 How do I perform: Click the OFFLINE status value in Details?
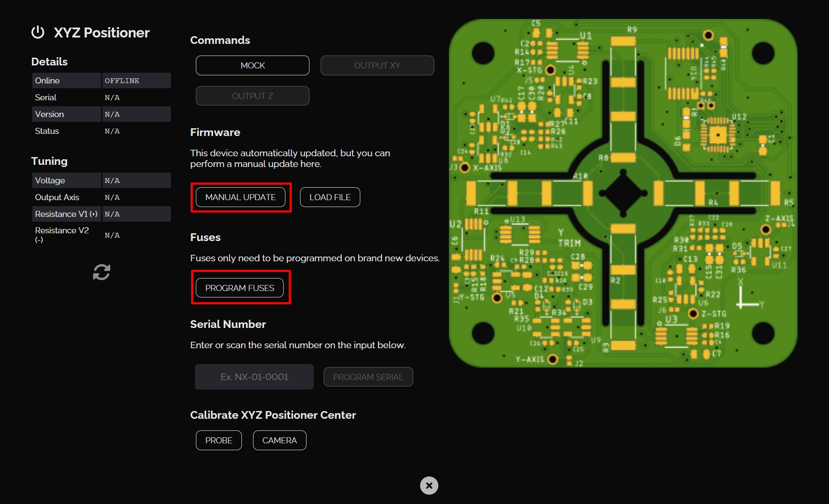pos(122,81)
